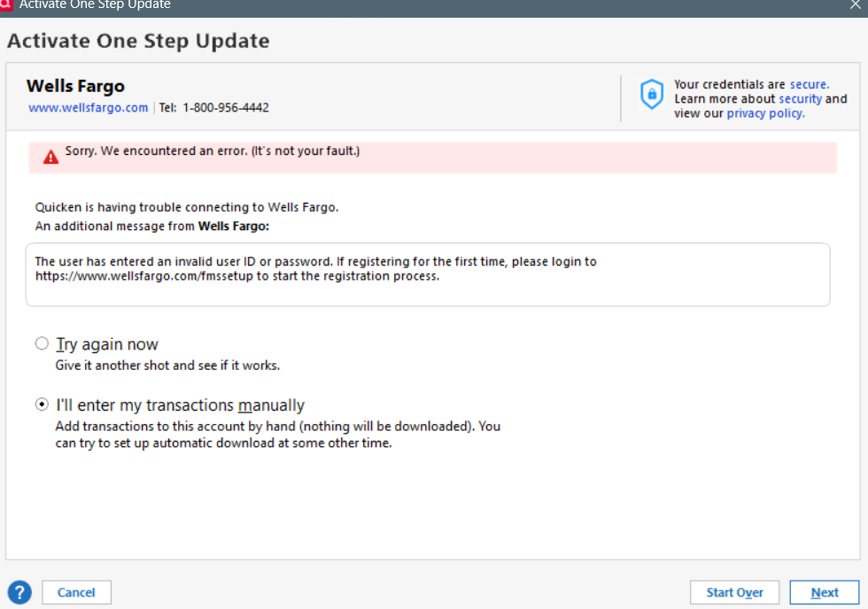The height and width of the screenshot is (609, 868).
Task: Click the telephone number 1-800-956-4442
Action: [x=226, y=107]
